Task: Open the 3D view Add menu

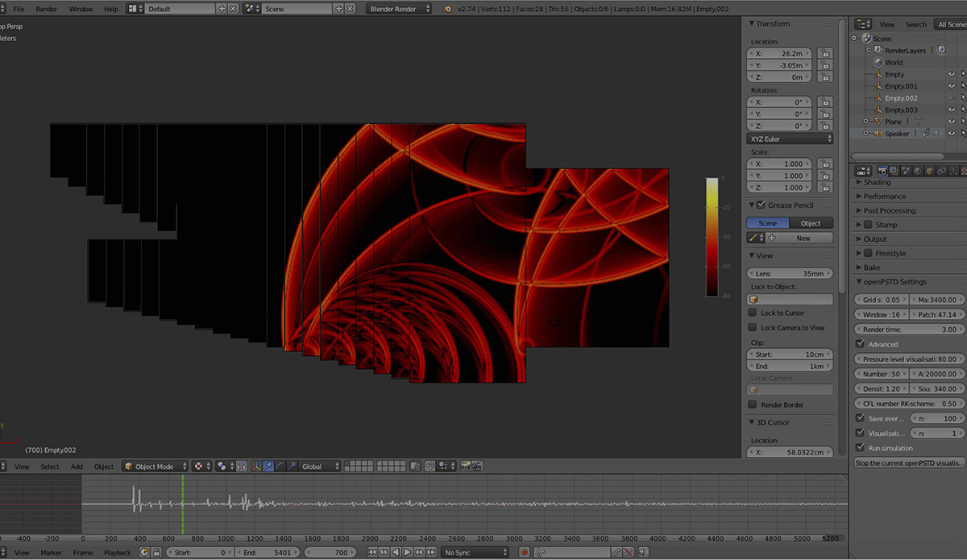Action: coord(77,467)
